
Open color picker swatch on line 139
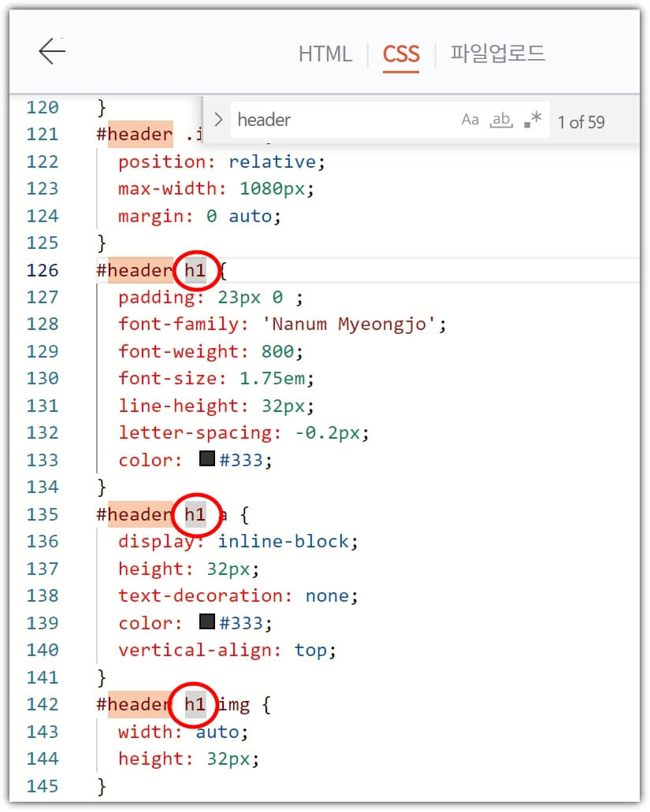207,621
